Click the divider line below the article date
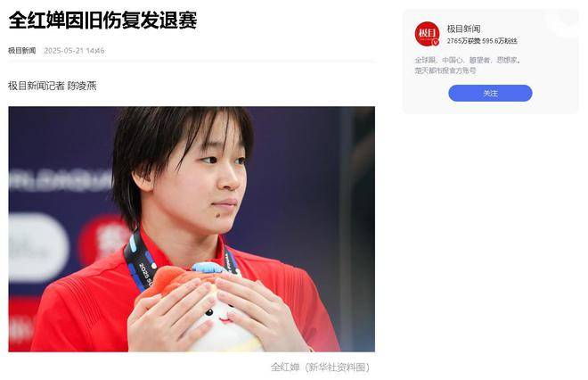Image resolution: width=588 pixels, height=380 pixels. coord(192,62)
